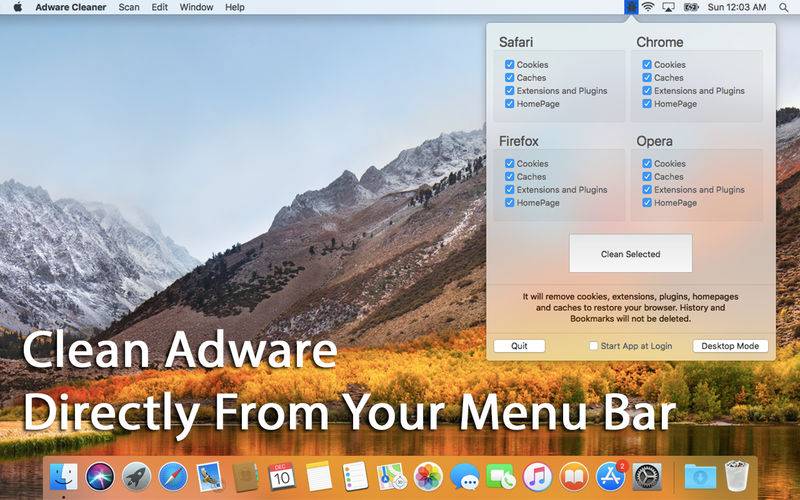Viewport: 800px width, 500px height.
Task: Open the Apple menu
Action: click(18, 7)
